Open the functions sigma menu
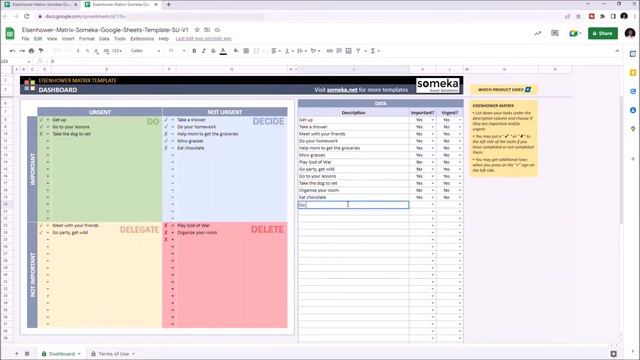 [373, 51]
